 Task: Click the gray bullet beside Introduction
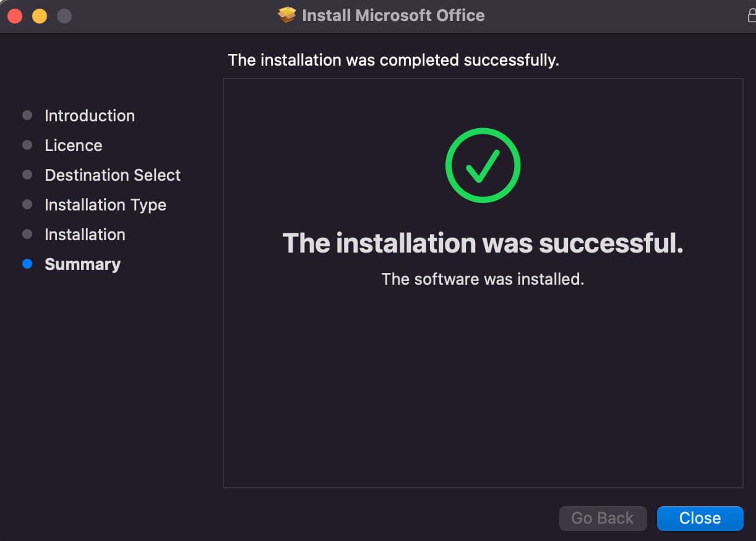27,115
